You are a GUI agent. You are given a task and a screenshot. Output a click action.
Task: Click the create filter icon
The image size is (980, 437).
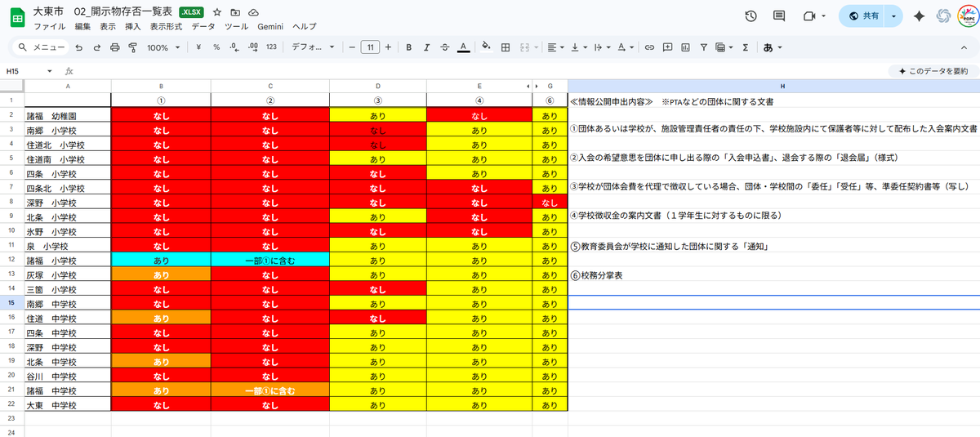704,47
